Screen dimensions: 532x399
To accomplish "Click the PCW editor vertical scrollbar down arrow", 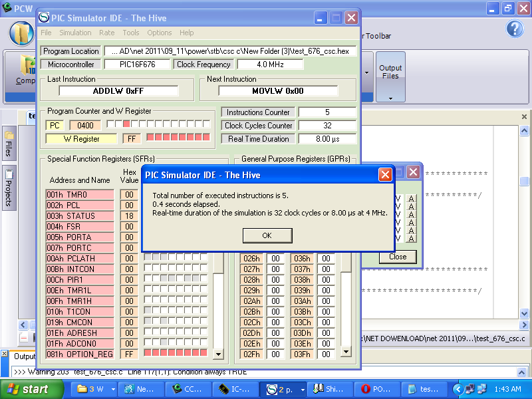I will pos(524,313).
